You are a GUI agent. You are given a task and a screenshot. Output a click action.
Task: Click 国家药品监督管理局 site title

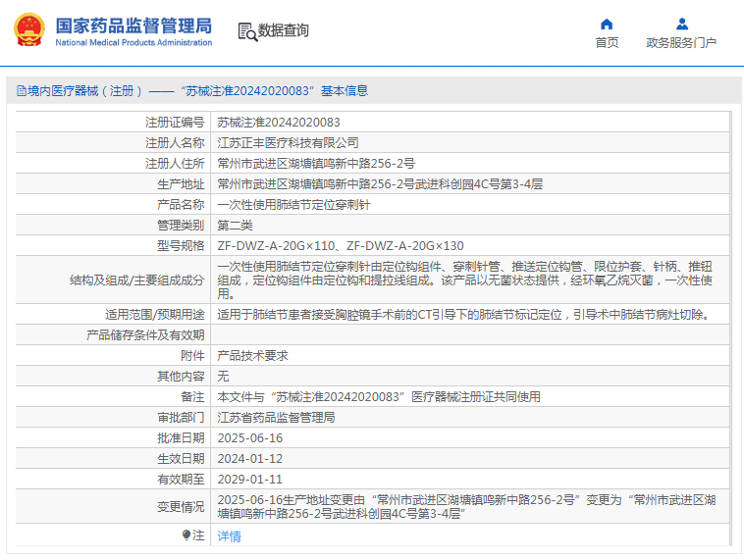tap(133, 26)
